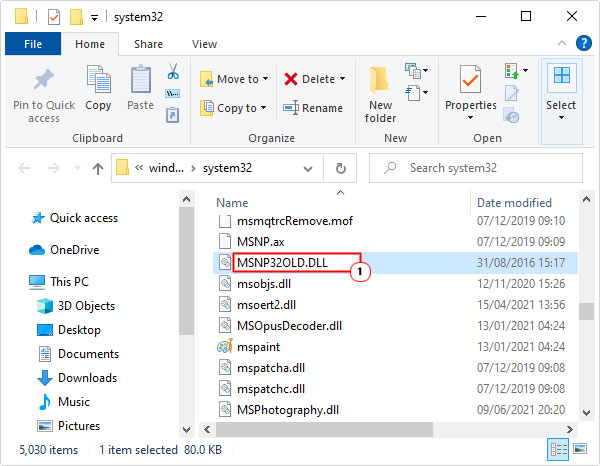Open the address bar history dropdown
Viewport: 600px width, 466px height.
308,168
